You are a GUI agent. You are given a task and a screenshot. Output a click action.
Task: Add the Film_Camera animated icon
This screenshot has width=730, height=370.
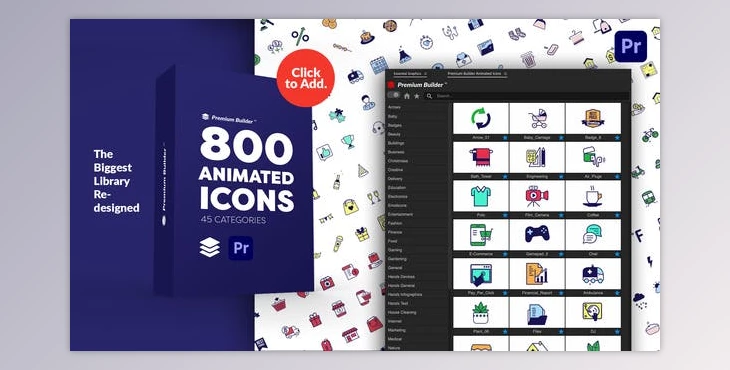click(x=537, y=196)
